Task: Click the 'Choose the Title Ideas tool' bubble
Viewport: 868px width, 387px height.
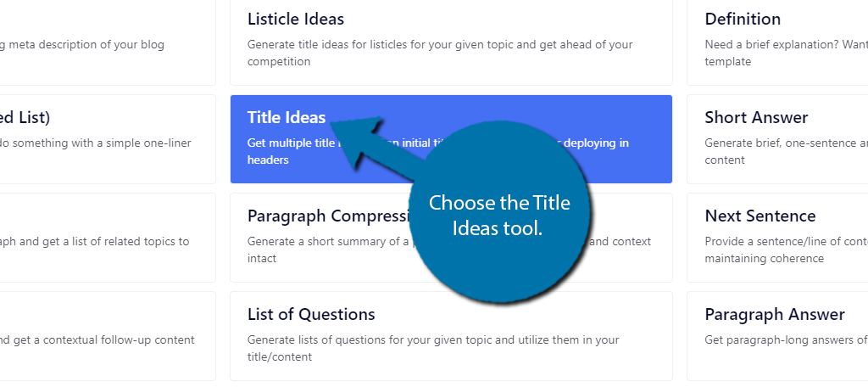Action: [x=499, y=212]
